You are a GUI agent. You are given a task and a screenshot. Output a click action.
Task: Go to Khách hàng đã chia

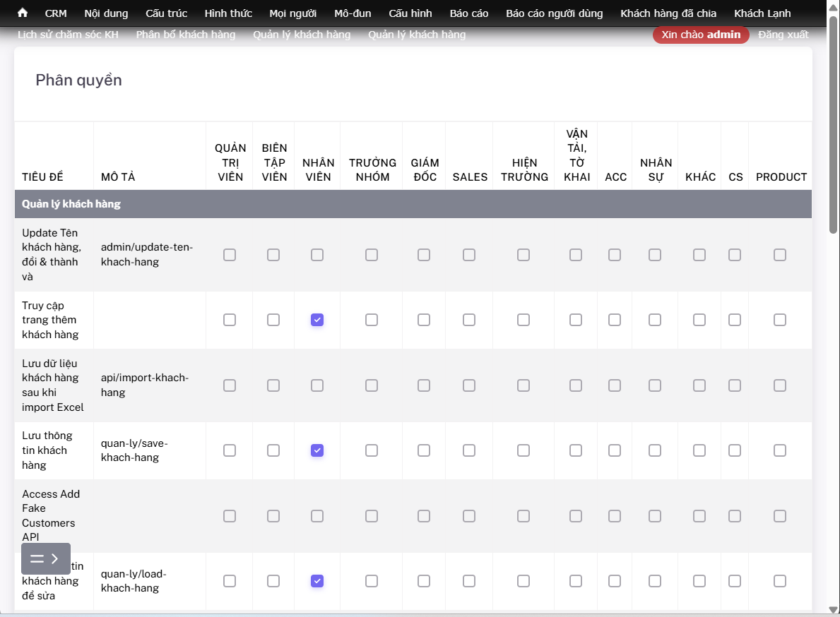coord(668,13)
